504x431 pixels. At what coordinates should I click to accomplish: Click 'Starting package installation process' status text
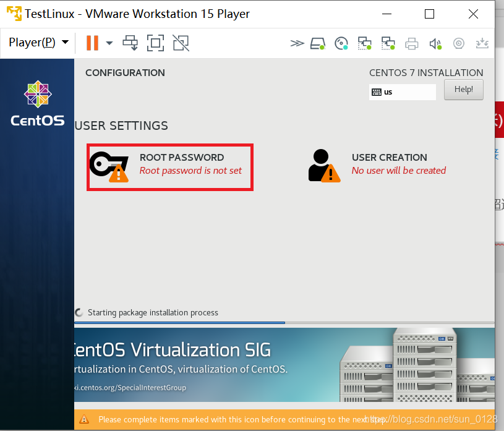coord(153,313)
